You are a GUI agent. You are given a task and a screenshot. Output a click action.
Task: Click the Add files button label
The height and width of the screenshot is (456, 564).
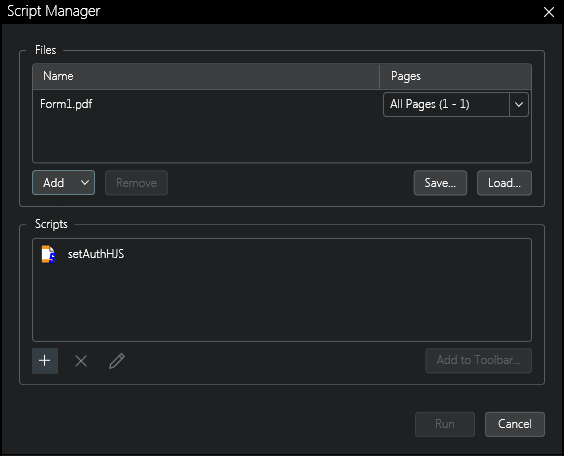(54, 183)
